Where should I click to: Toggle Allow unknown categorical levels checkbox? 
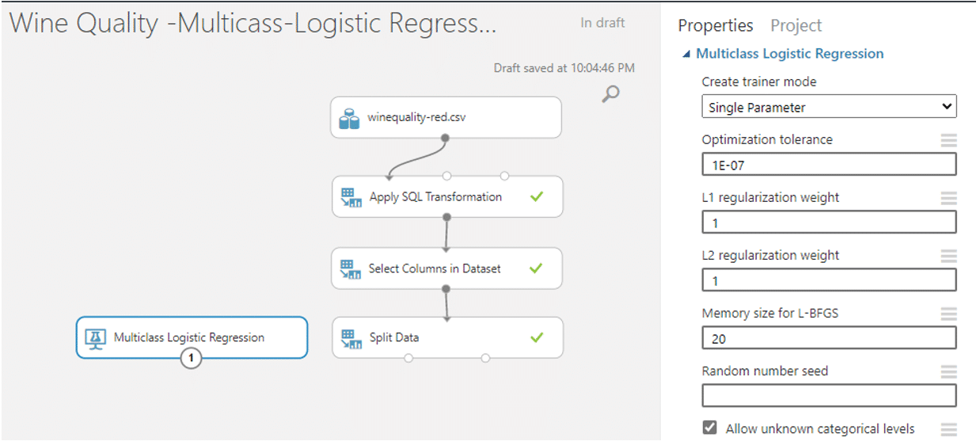(710, 428)
